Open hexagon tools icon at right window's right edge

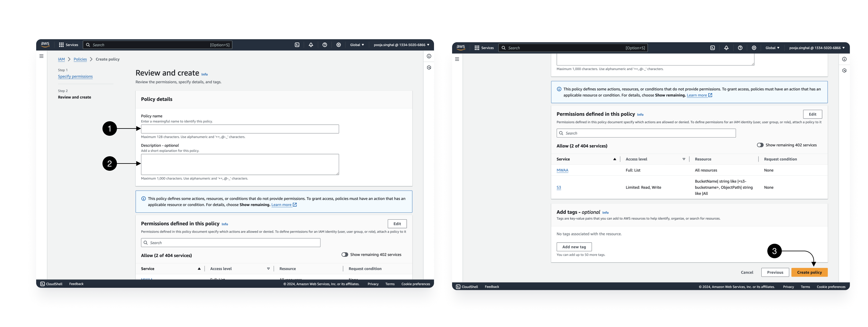tap(844, 71)
